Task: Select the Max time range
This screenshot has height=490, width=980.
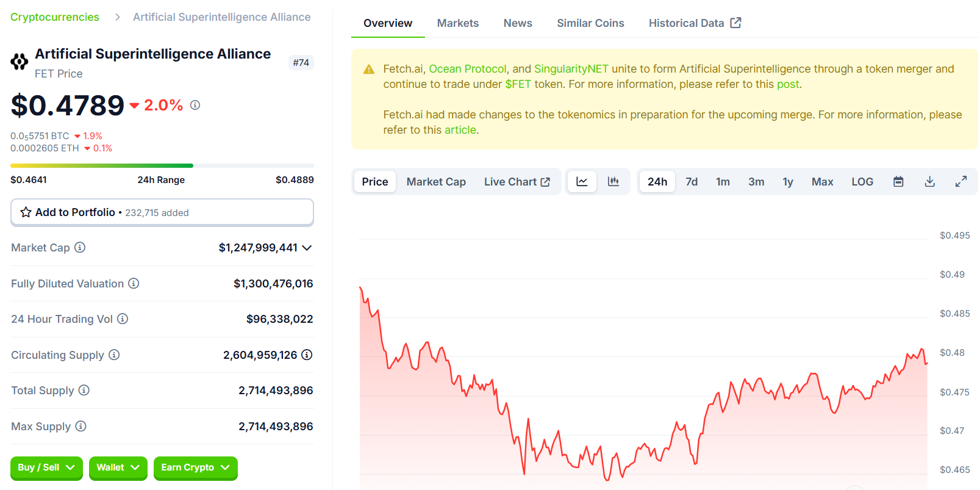Action: click(x=822, y=182)
